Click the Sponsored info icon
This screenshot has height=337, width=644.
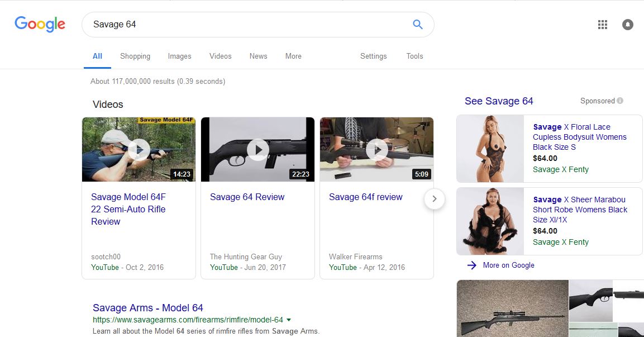point(620,101)
